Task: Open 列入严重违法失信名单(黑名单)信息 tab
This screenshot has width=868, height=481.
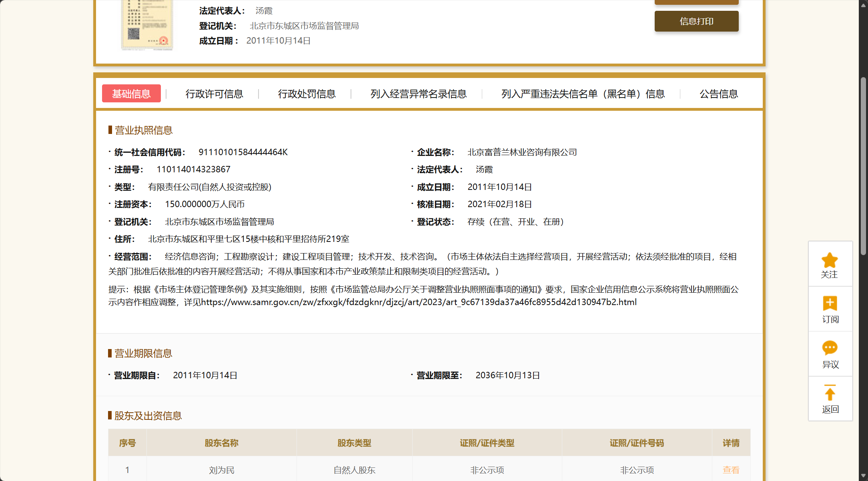Action: [x=583, y=94]
